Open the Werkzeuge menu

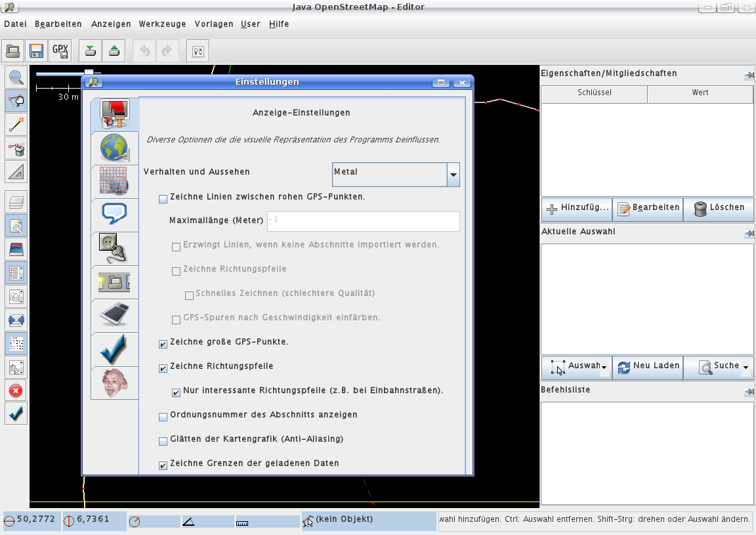(163, 24)
